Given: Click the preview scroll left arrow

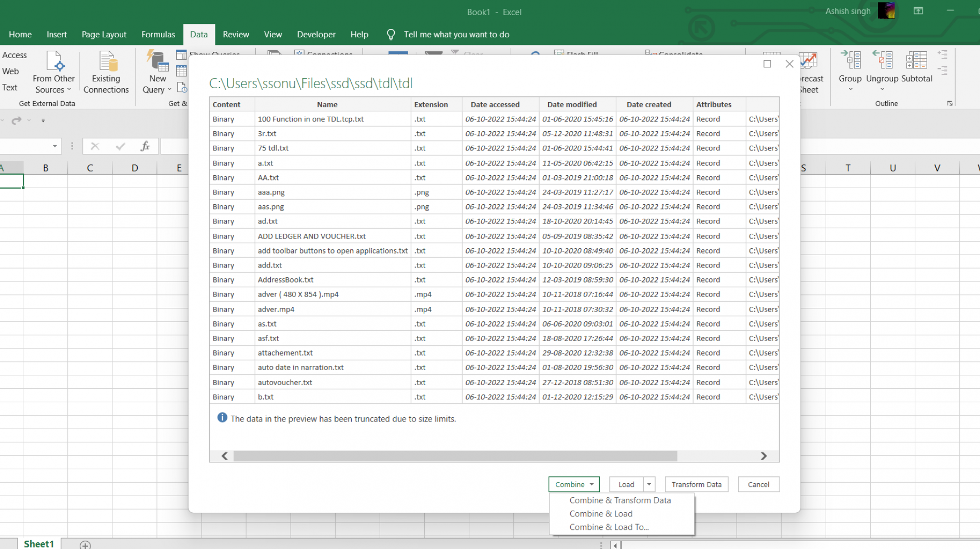Looking at the screenshot, I should (x=224, y=456).
